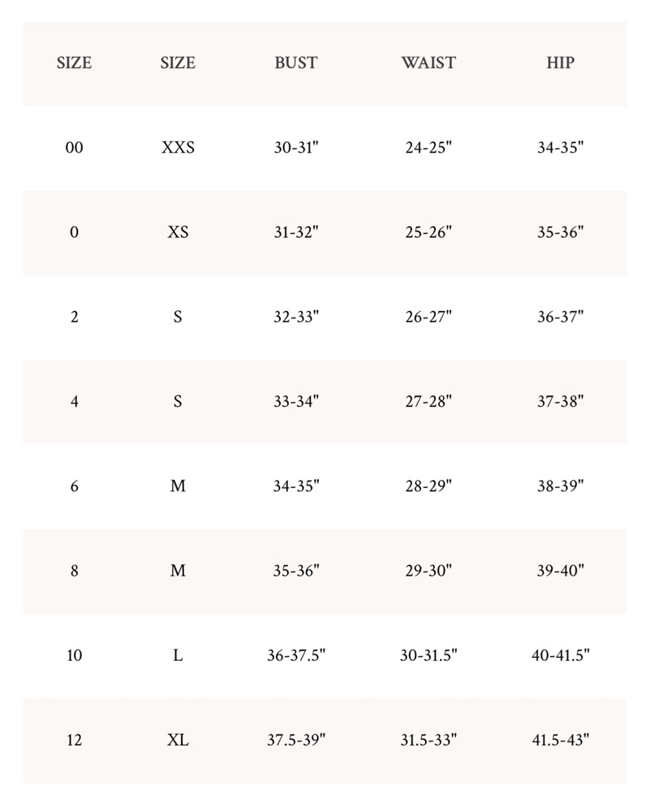Image resolution: width=650 pixels, height=812 pixels.
Task: Click the hip value 34-35"
Action: pos(561,148)
